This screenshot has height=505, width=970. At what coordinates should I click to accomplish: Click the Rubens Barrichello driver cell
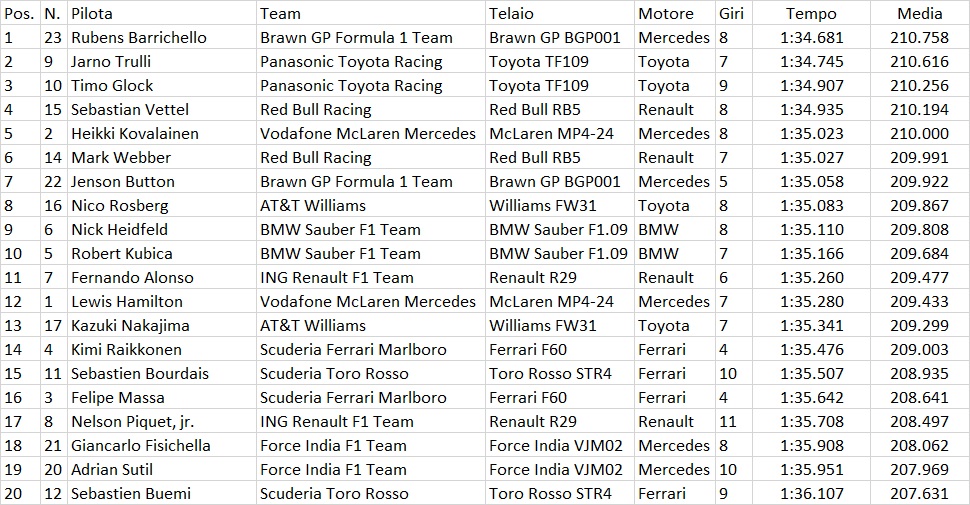(162, 37)
